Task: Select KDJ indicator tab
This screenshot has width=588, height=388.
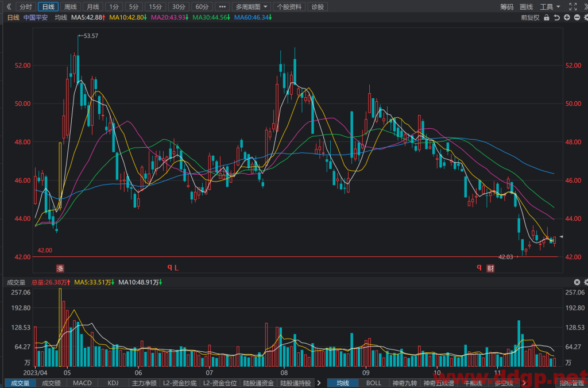Action: click(113, 383)
